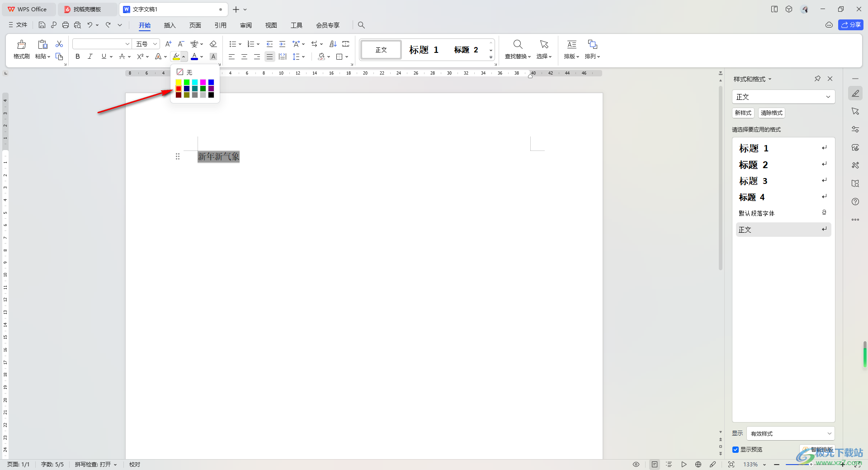Click the ribbon search magnifier icon
Screen dimensions: 868x470
(361, 25)
